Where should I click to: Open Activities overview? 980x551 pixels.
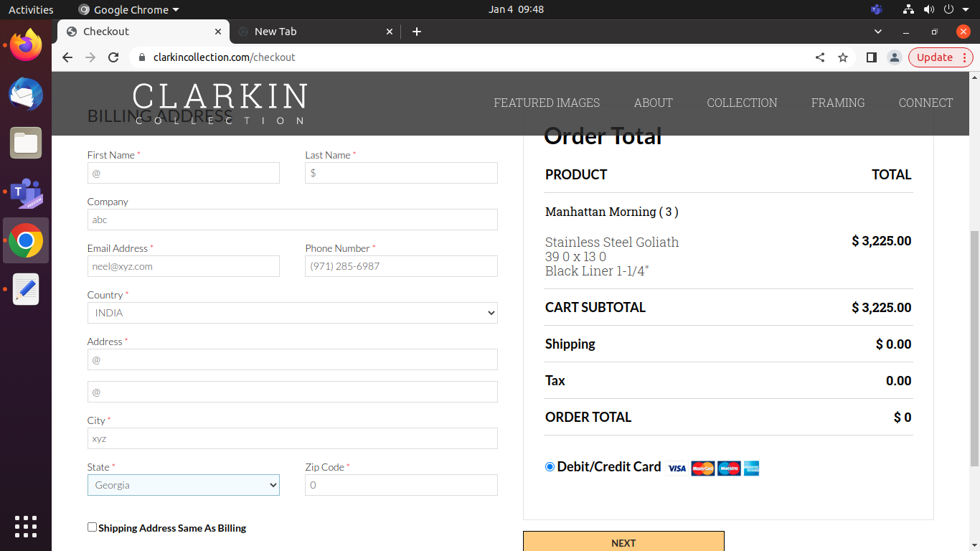coord(31,9)
